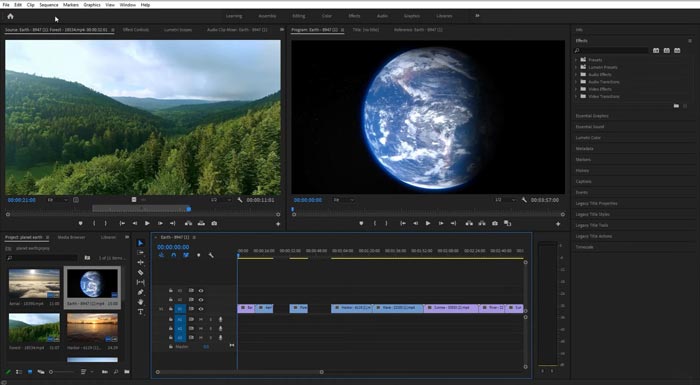Viewport: 700px width, 385px height.
Task: Play the Source monitor clip
Action: tap(147, 223)
